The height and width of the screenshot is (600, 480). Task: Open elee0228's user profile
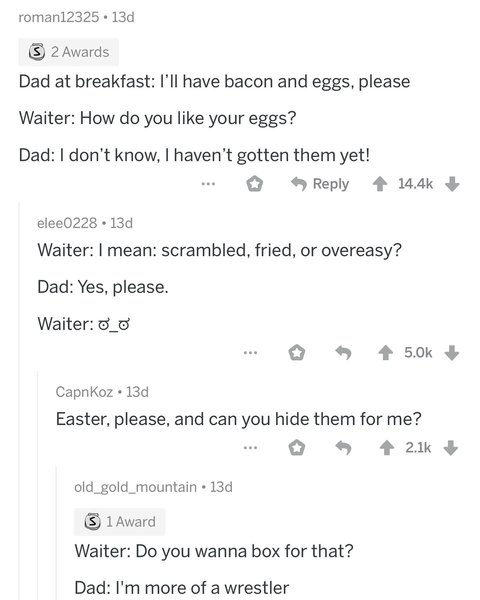pos(67,223)
